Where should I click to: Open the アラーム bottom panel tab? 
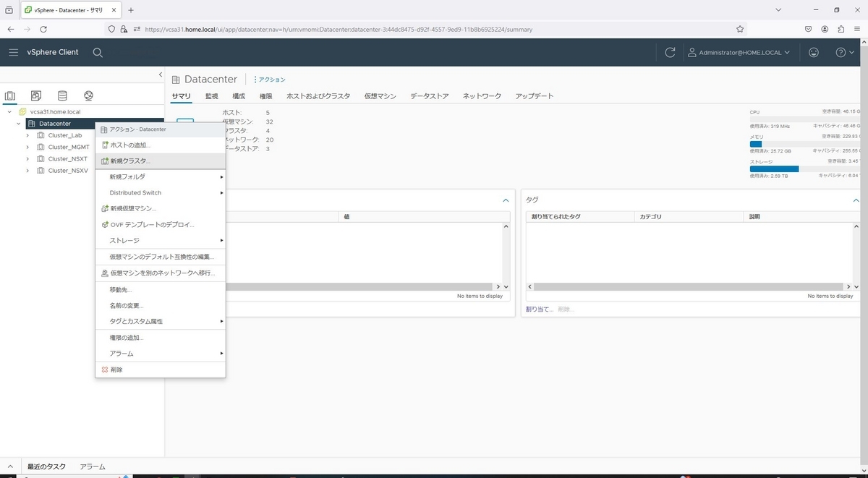tap(93, 467)
